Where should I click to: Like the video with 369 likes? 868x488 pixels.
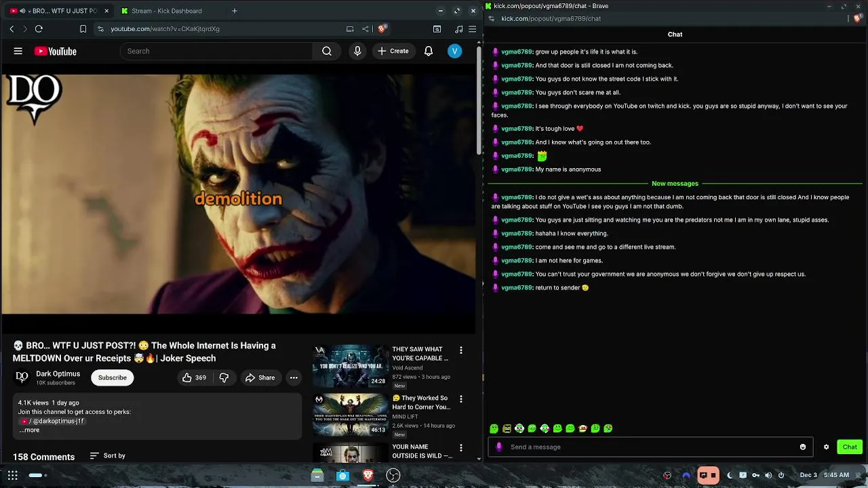point(194,378)
